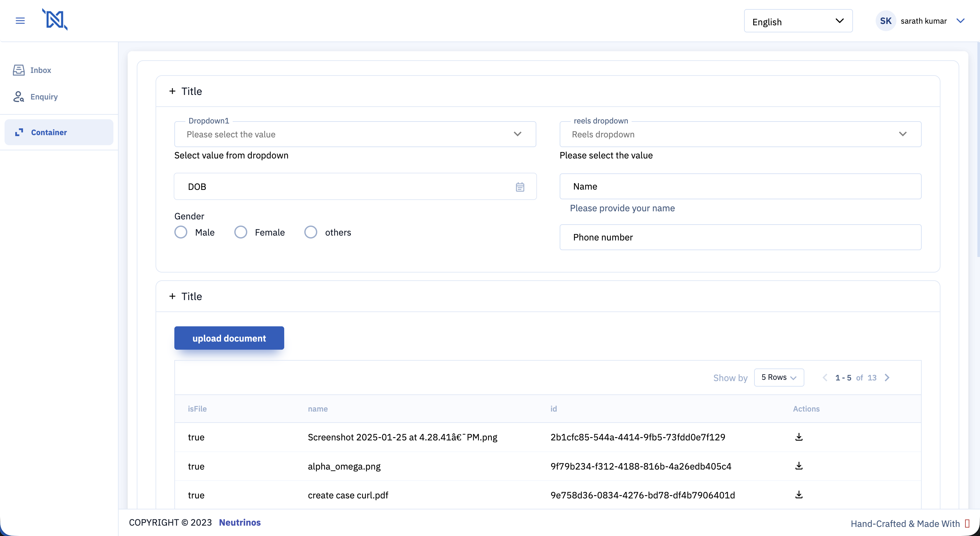Image resolution: width=980 pixels, height=536 pixels.
Task: Navigate to Inbox in sidebar
Action: pos(41,70)
